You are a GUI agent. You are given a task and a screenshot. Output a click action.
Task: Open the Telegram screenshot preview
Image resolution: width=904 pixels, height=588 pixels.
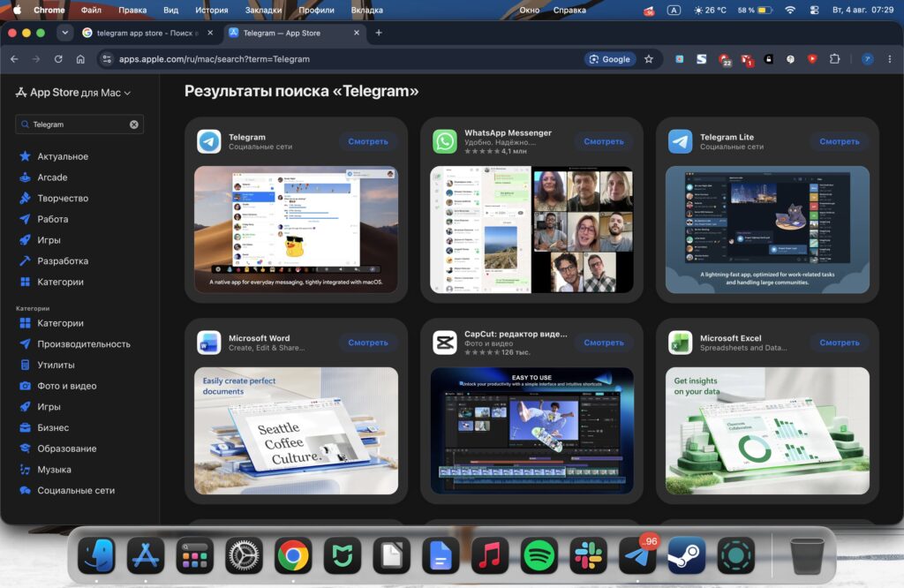coord(296,230)
